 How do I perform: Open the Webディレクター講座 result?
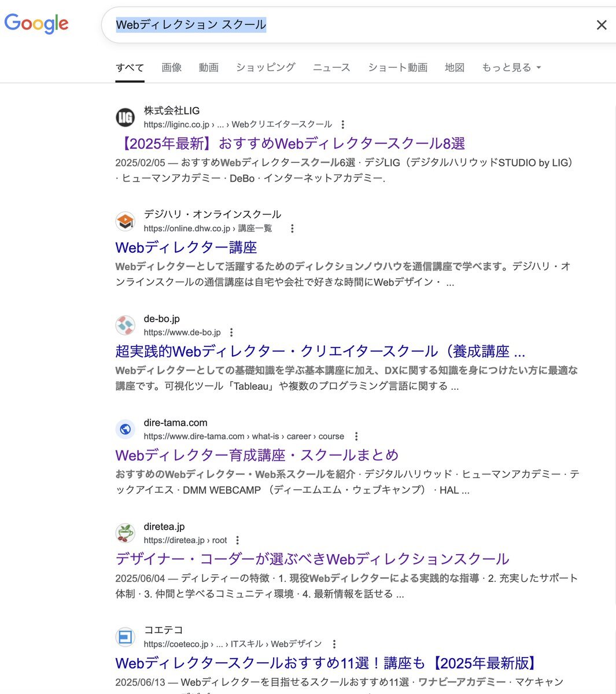coord(186,248)
